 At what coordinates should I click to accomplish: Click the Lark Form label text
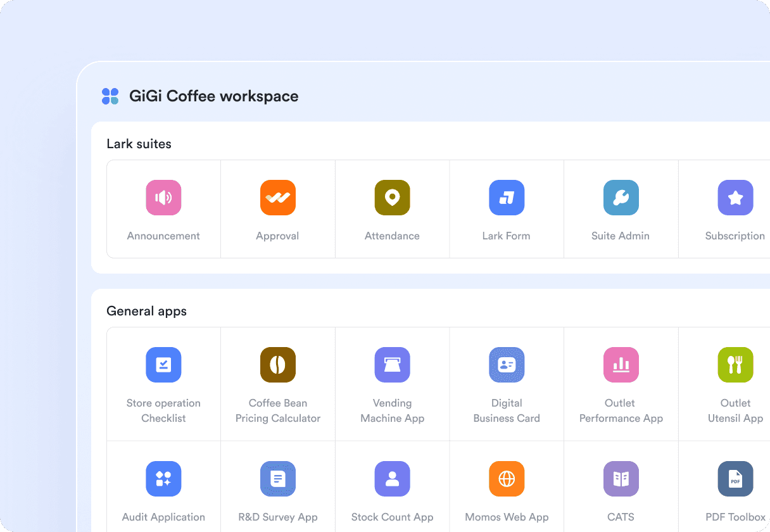tap(507, 236)
